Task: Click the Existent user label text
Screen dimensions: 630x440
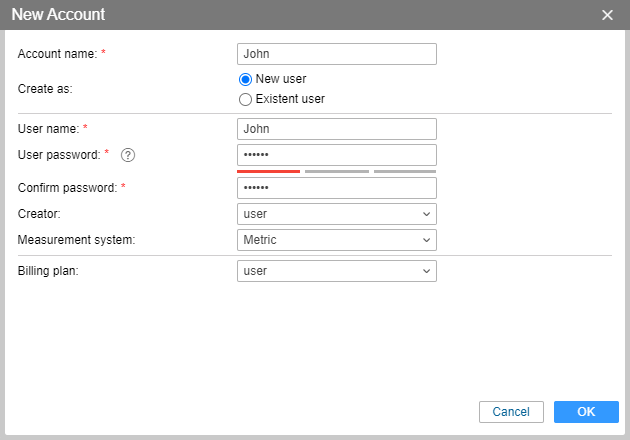Action: (290, 99)
